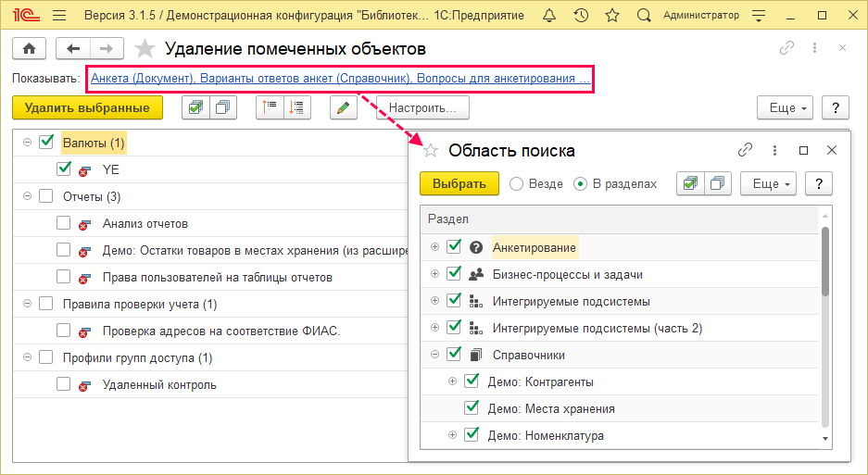Add Удаление помеченных объектов to favorites star

coord(145,49)
